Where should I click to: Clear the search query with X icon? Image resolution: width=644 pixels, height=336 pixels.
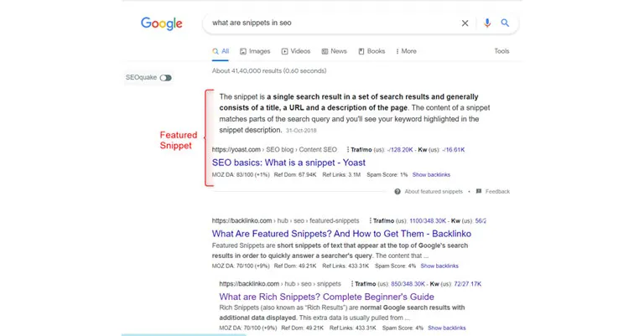[465, 23]
